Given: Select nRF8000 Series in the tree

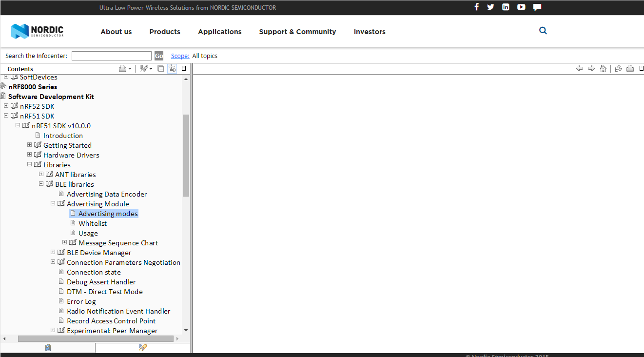Looking at the screenshot, I should coord(33,87).
